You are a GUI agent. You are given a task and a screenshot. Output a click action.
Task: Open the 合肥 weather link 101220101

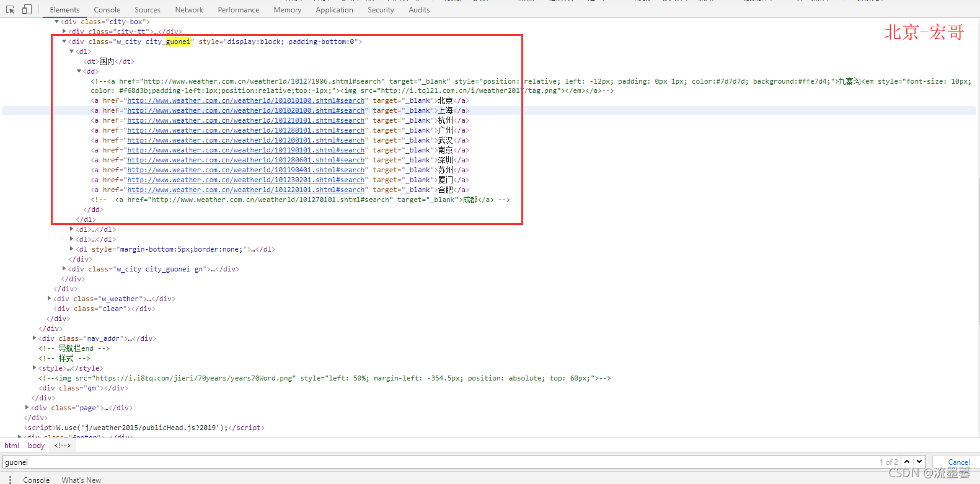tap(246, 190)
